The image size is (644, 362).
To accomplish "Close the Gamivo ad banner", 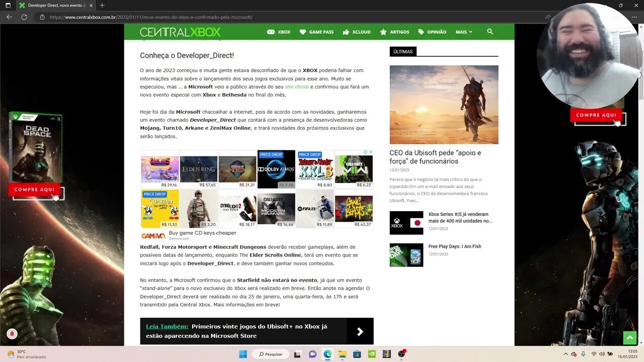I will coord(371,152).
